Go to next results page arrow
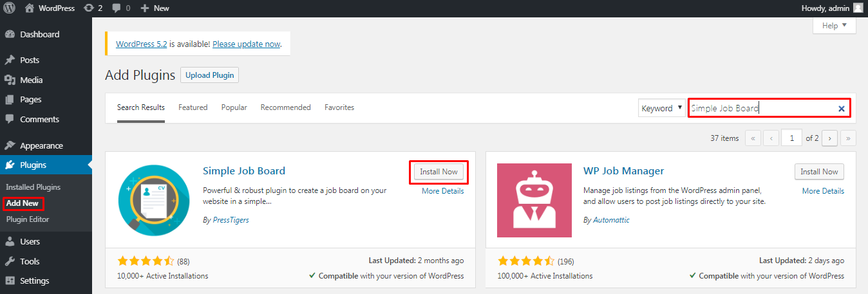This screenshot has height=294, width=868. pos(829,138)
